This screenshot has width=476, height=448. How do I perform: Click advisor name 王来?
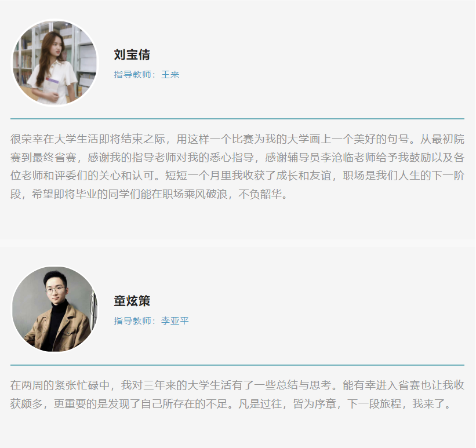(170, 75)
